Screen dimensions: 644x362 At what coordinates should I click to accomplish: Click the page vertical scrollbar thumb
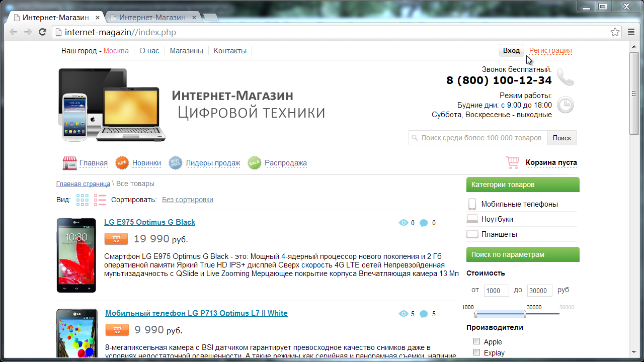pos(634,93)
